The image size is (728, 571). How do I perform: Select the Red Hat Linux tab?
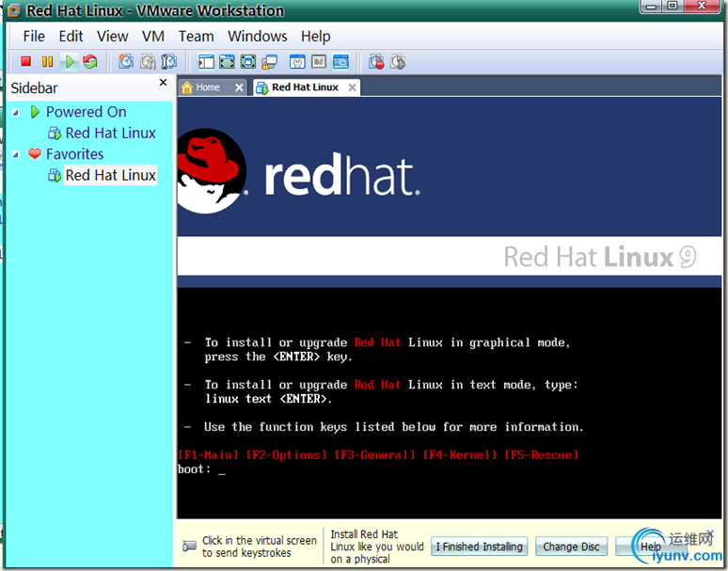305,87
